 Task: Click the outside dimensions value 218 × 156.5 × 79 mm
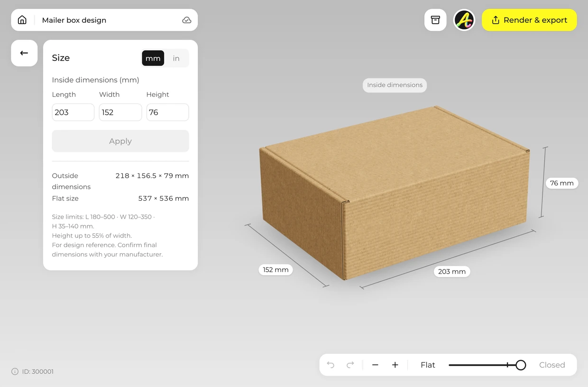click(152, 175)
